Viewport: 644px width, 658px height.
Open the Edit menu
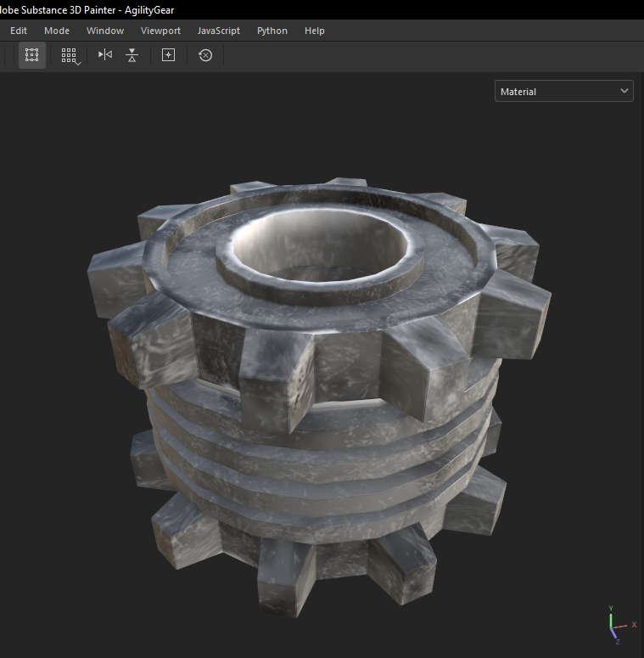tap(19, 31)
